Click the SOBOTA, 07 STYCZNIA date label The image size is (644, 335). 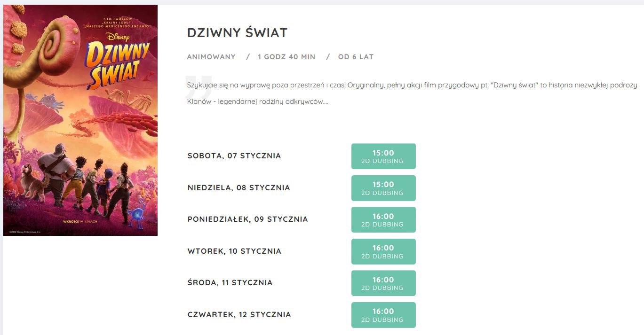pyautogui.click(x=234, y=156)
